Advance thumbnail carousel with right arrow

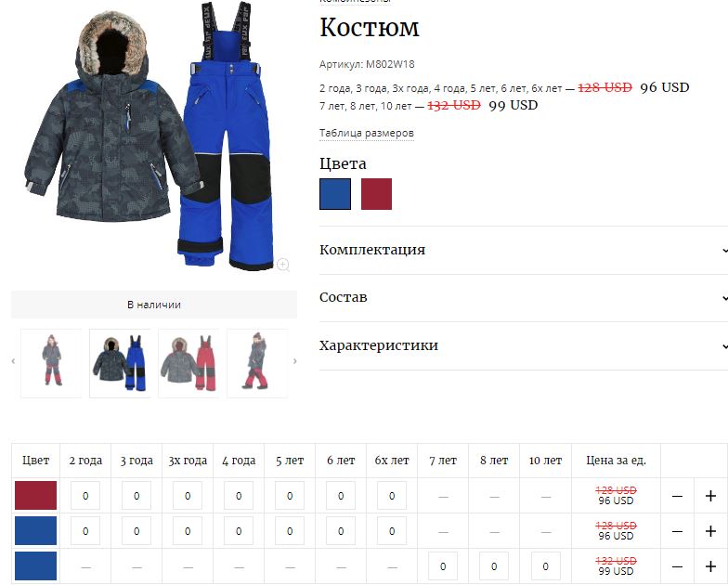tap(295, 361)
